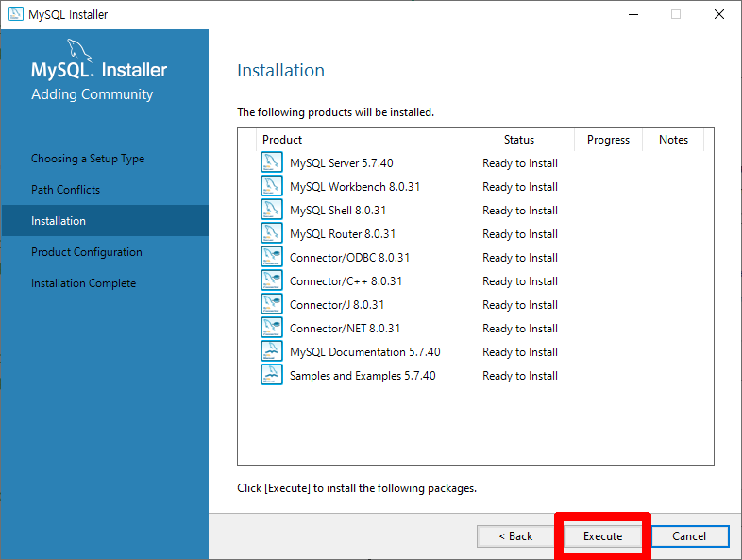Image resolution: width=742 pixels, height=560 pixels.
Task: Click the Notes column header
Action: tap(673, 140)
